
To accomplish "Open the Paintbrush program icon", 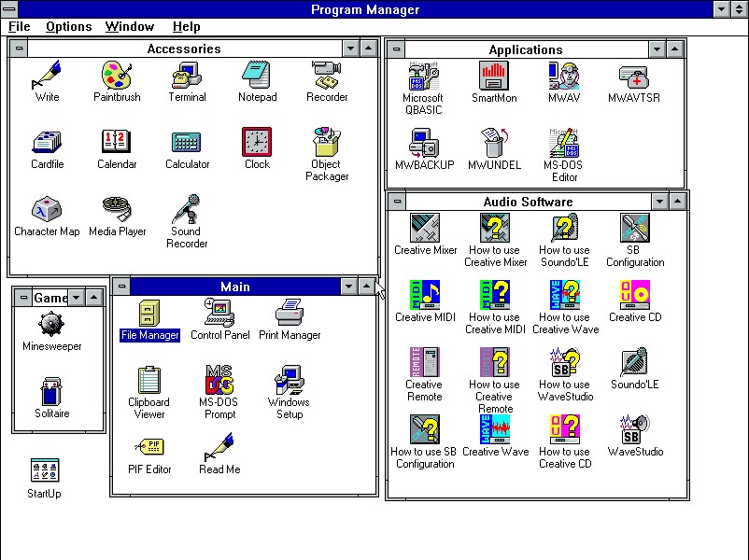I will coord(118,76).
